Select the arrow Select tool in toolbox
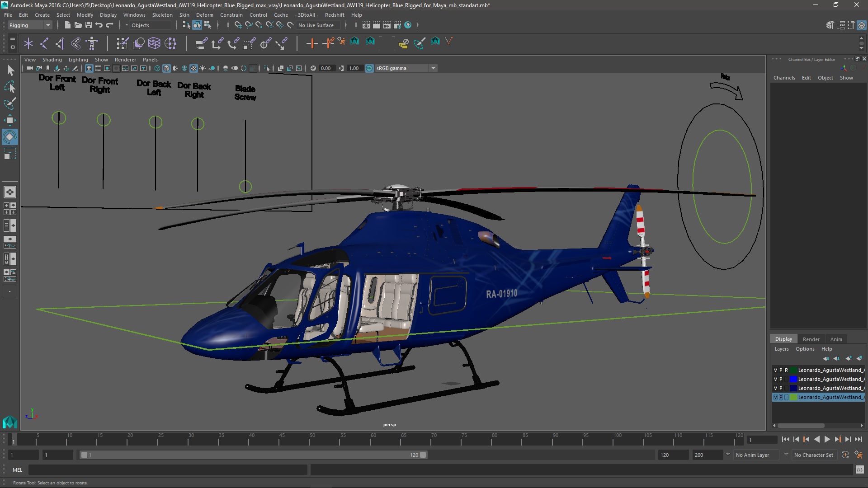 pos(10,70)
